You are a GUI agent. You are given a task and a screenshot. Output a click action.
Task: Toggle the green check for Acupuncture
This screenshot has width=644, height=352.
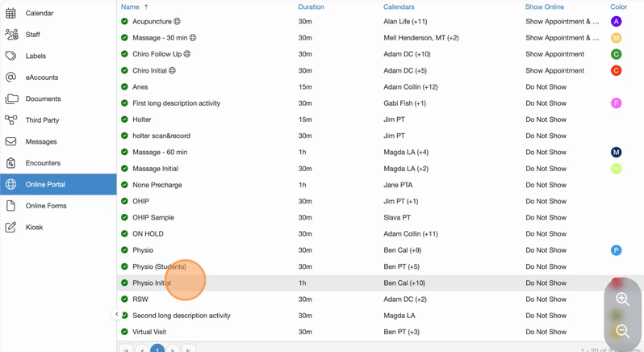click(x=124, y=22)
